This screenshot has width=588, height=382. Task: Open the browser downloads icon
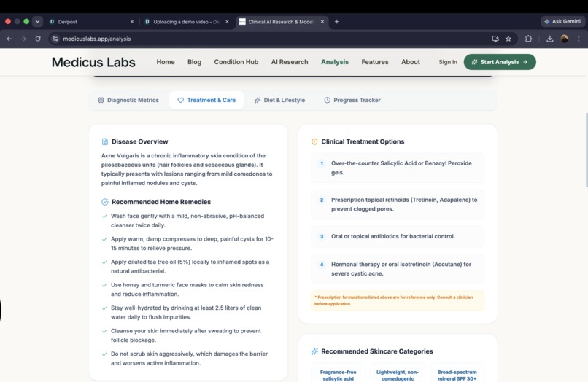click(550, 39)
